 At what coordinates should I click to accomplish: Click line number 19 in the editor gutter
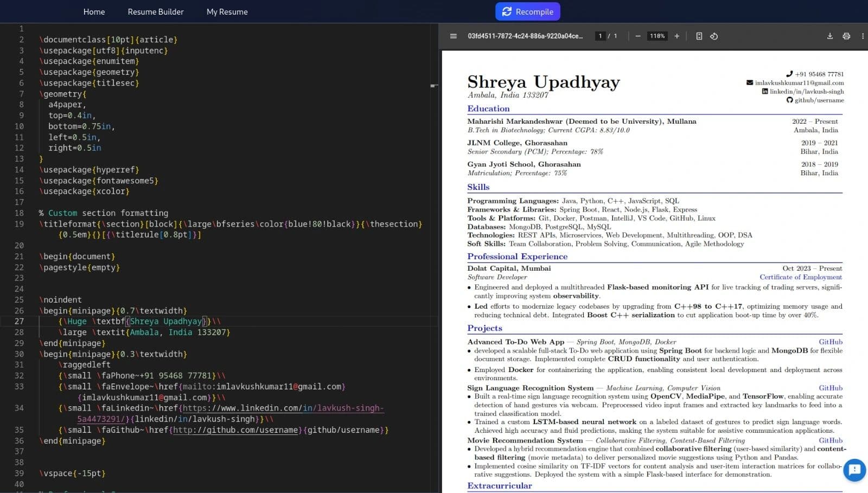pos(19,224)
